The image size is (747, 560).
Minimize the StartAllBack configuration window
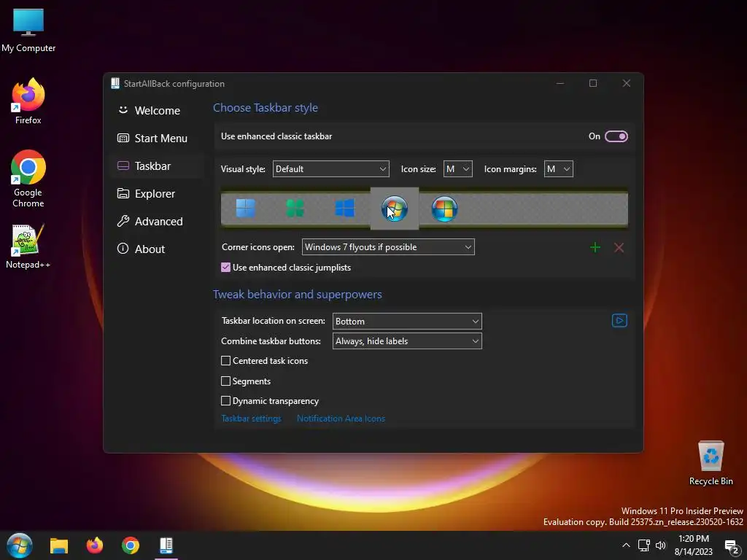click(560, 83)
